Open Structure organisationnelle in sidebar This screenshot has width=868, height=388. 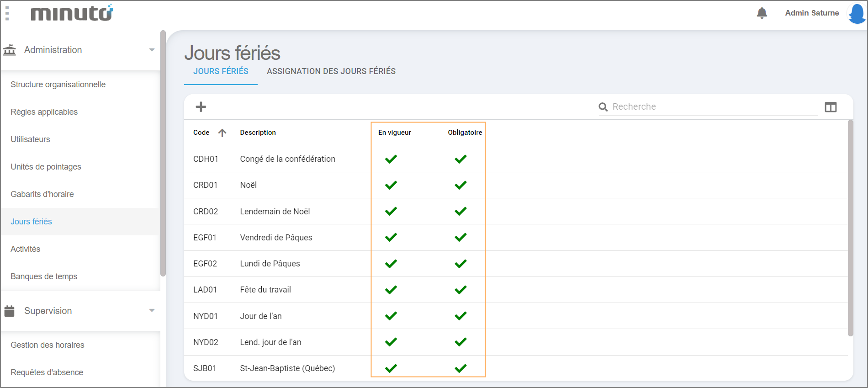click(58, 85)
